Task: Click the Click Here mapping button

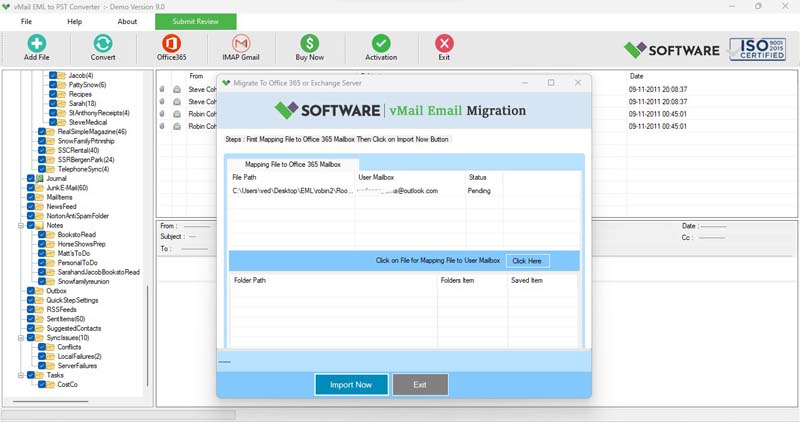Action: click(x=527, y=261)
